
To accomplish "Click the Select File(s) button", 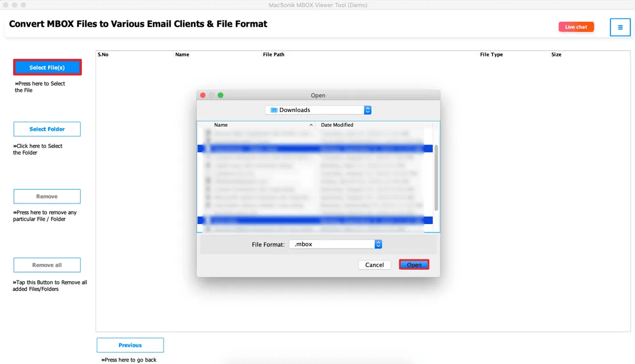I will click(47, 67).
